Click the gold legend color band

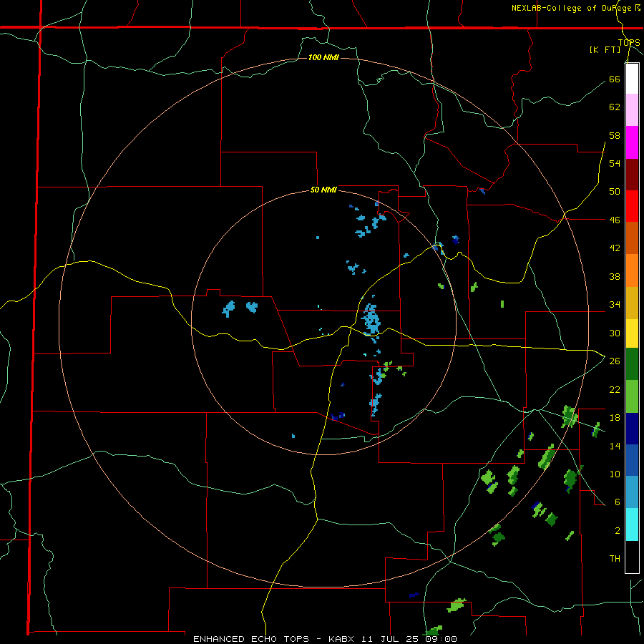click(x=632, y=303)
